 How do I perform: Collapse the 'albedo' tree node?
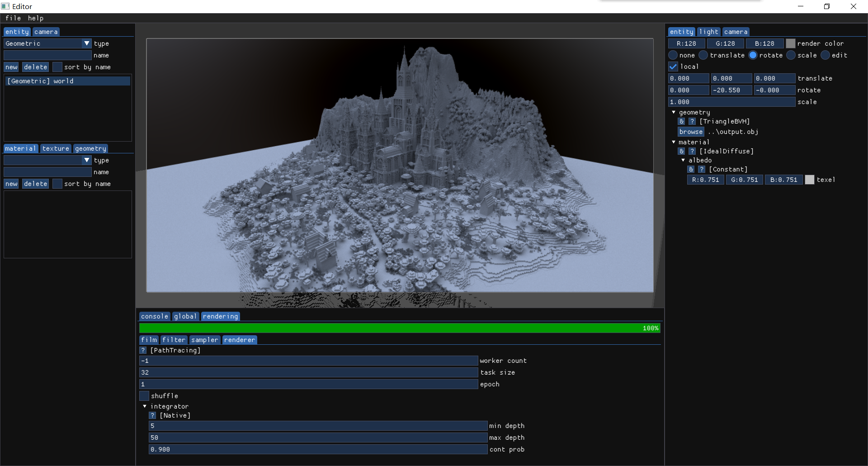(x=683, y=160)
